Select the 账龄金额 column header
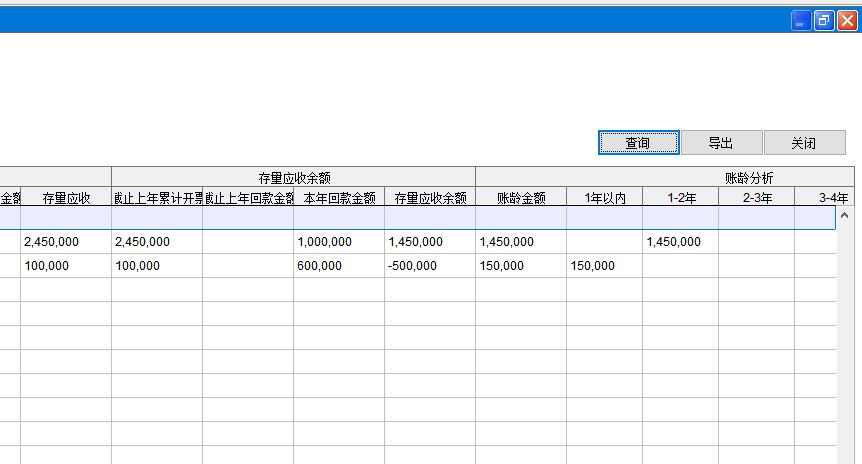The height and width of the screenshot is (464, 862). [521, 198]
